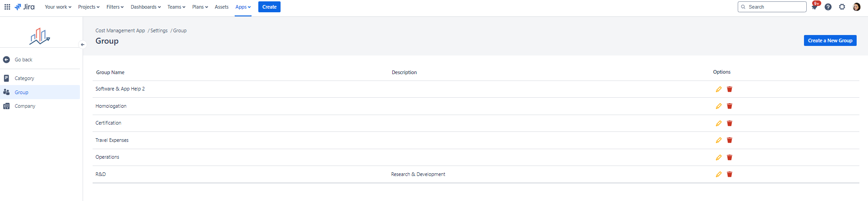Edit the Operations group
The image size is (868, 201).
[719, 157]
